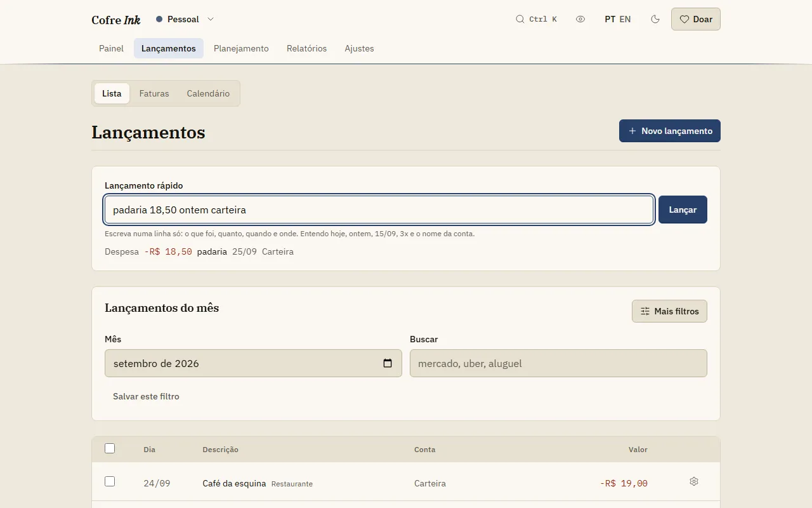Open the Pessoal workspace dropdown
This screenshot has height=508, width=812.
pyautogui.click(x=185, y=19)
